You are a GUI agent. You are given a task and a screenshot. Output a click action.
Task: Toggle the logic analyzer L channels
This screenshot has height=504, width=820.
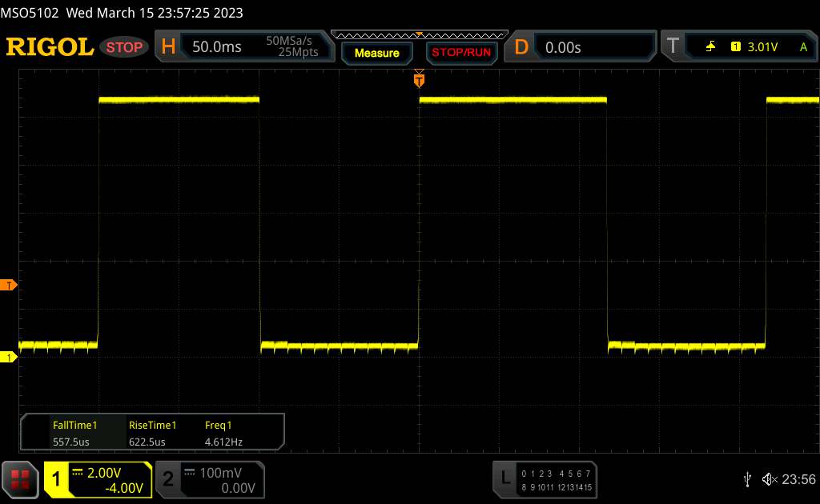tap(545, 479)
